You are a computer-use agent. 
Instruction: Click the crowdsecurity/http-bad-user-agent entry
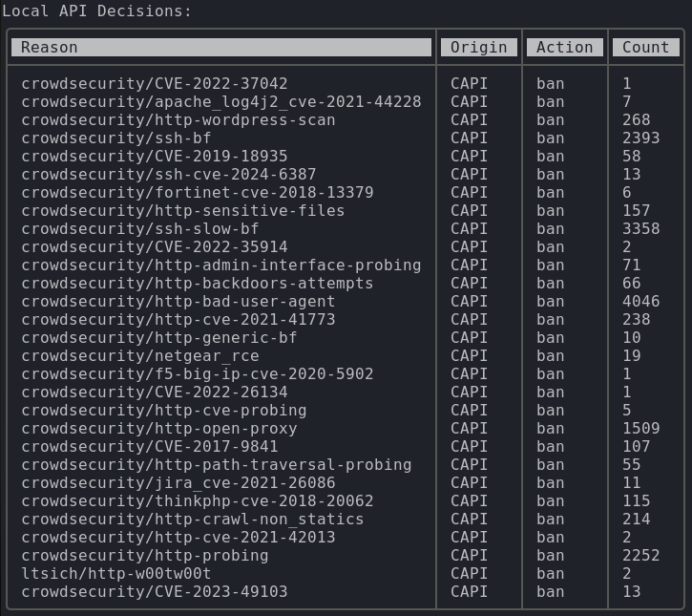pos(178,302)
